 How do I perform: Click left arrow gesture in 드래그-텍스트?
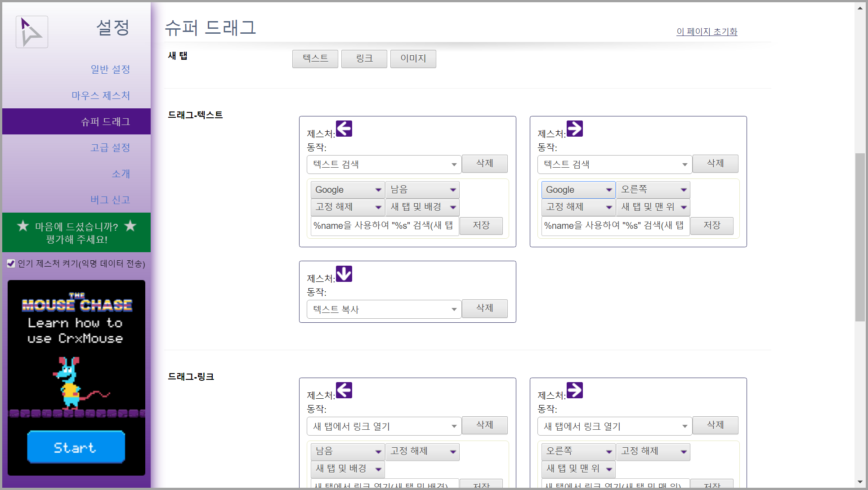pyautogui.click(x=344, y=129)
